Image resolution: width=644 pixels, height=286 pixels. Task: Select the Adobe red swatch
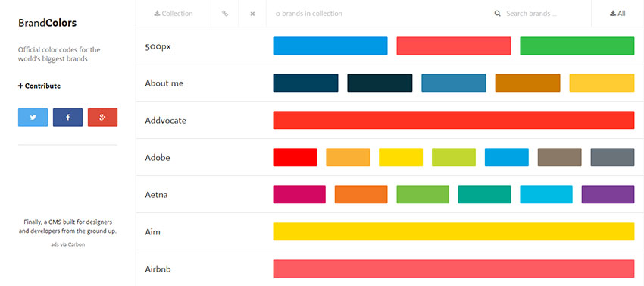pyautogui.click(x=295, y=157)
